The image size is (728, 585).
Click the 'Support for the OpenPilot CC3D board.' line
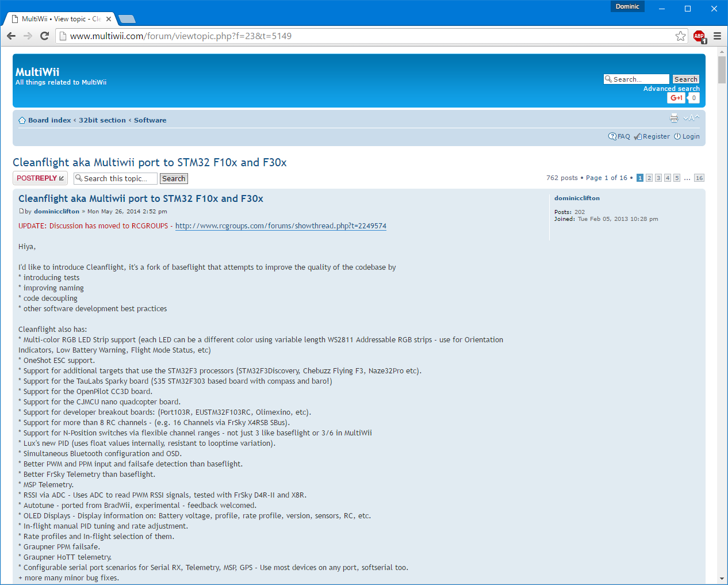click(86, 392)
